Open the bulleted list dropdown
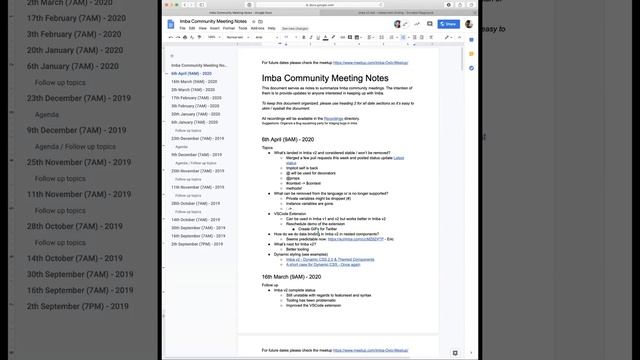Screen dimensions: 640x360 404,37
